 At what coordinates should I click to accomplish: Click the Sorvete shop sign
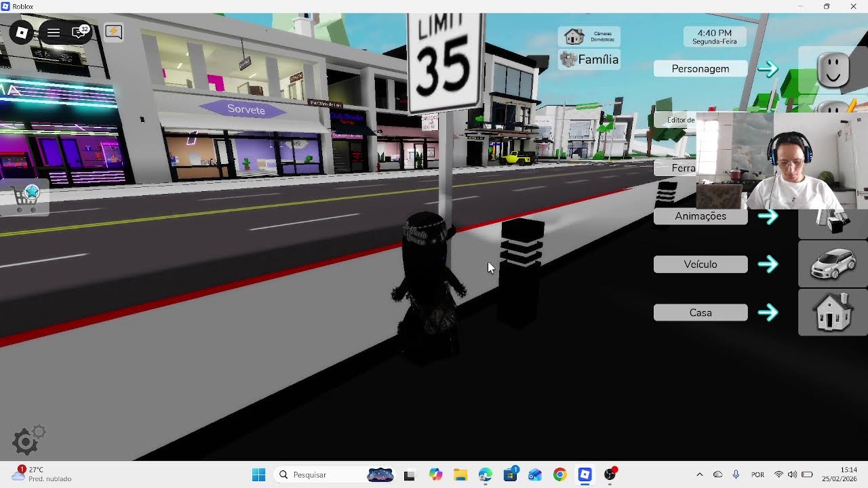tap(246, 109)
